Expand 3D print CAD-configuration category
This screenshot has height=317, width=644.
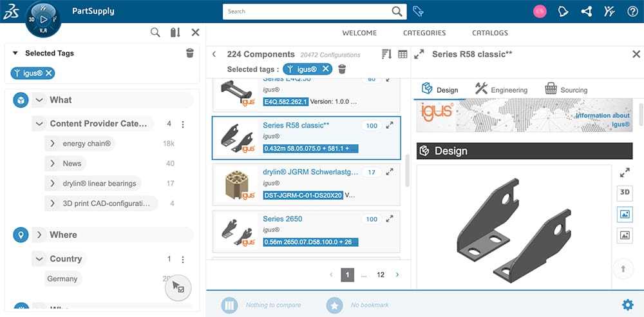point(52,203)
